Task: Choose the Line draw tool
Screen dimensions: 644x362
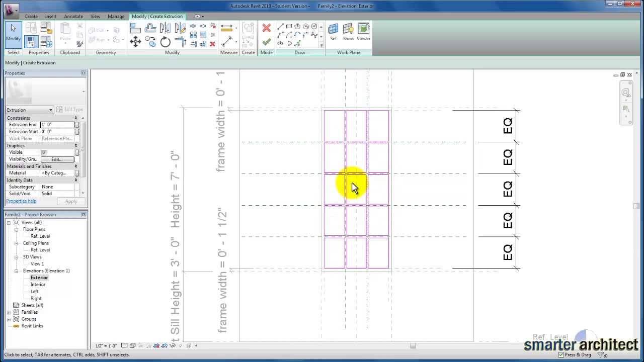Action: point(280,27)
